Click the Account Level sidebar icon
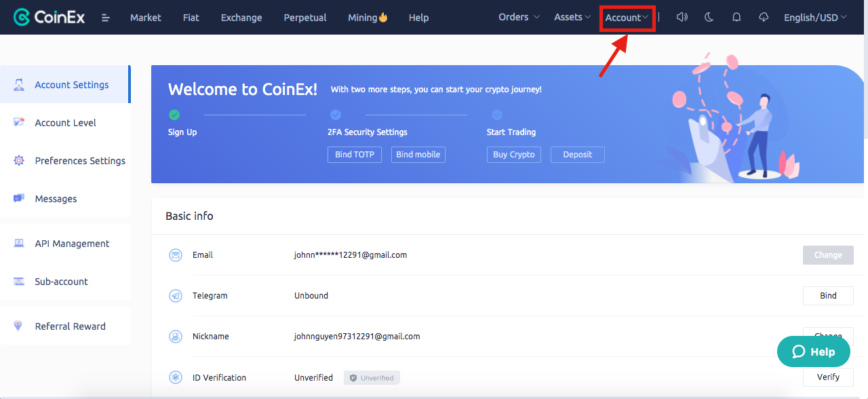This screenshot has height=399, width=868. (19, 122)
